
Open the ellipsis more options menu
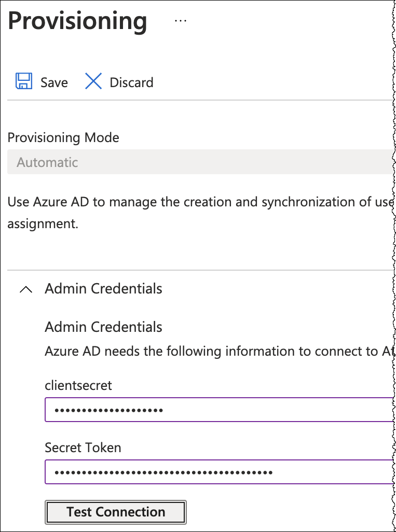(x=180, y=21)
